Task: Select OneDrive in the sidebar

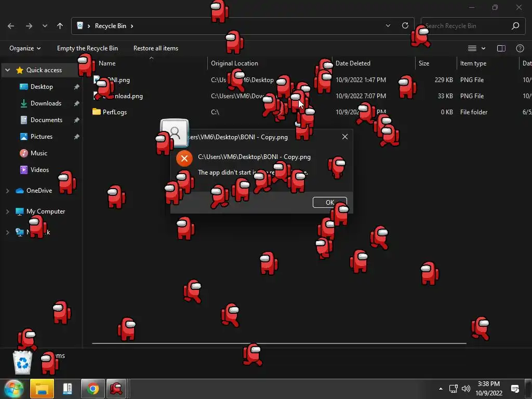Action: [39, 191]
